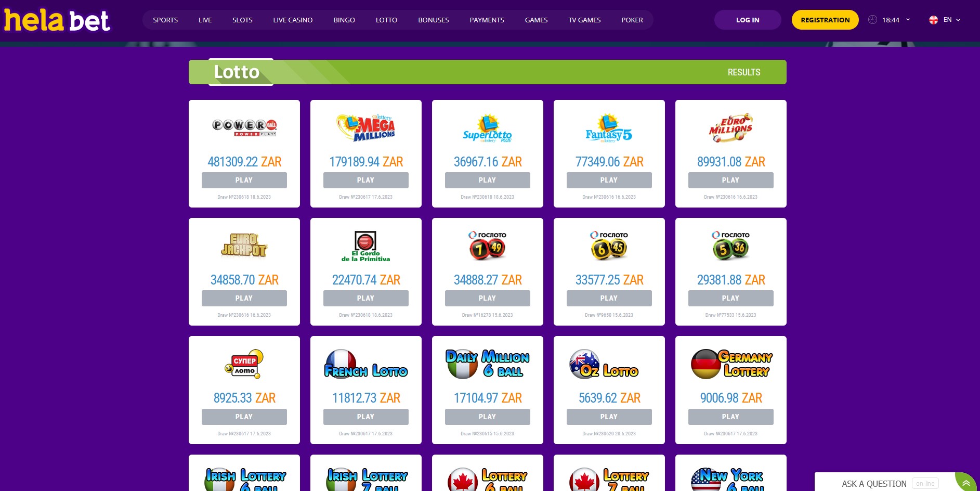
Task: Play the Euro Millions lottery
Action: point(731,180)
